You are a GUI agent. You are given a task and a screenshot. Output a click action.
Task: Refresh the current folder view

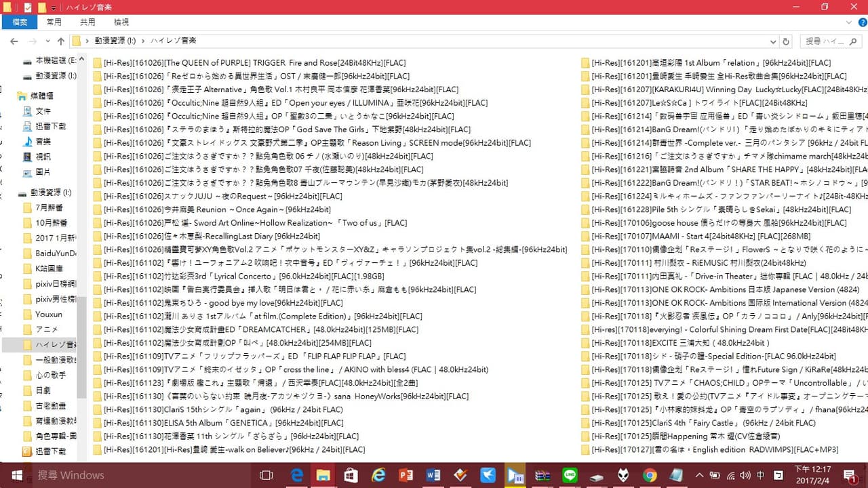point(786,41)
